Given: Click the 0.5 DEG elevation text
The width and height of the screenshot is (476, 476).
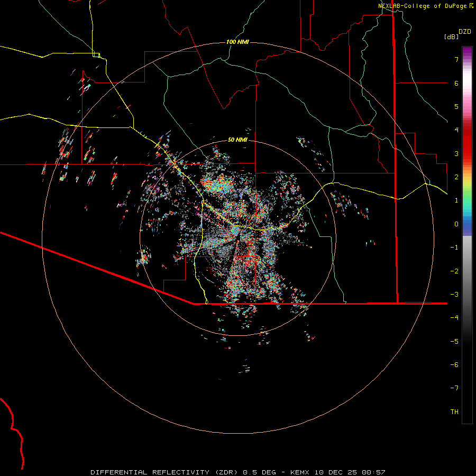Looking at the screenshot, I should 260,472.
